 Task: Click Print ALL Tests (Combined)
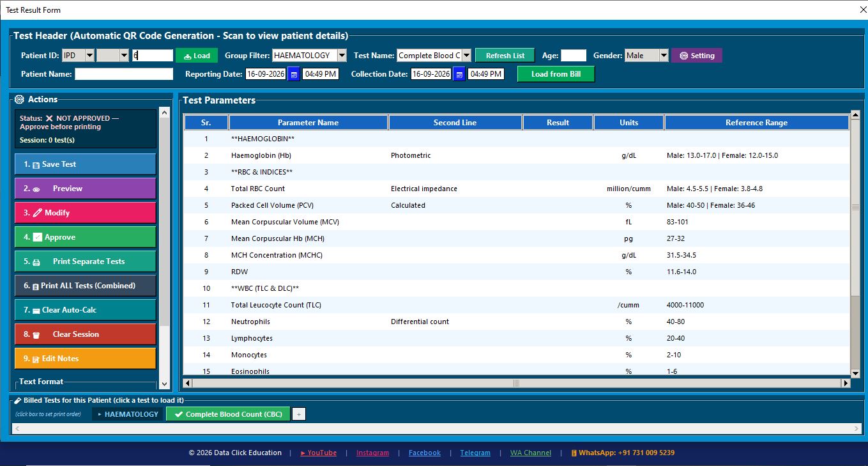point(85,286)
